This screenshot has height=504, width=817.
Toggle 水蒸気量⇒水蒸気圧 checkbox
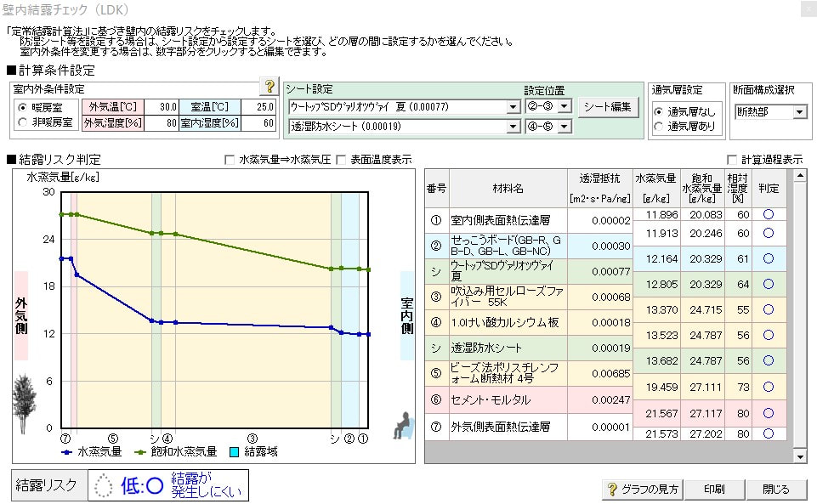pos(230,160)
